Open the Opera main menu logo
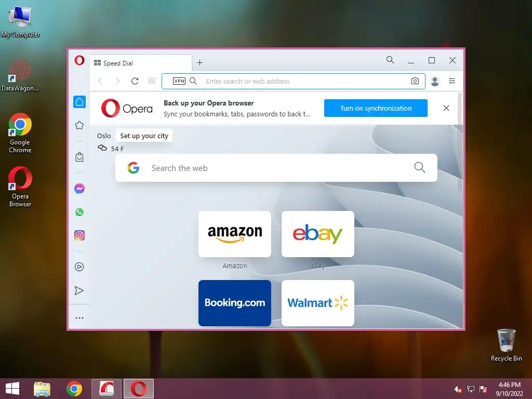The width and height of the screenshot is (532, 399). point(79,60)
